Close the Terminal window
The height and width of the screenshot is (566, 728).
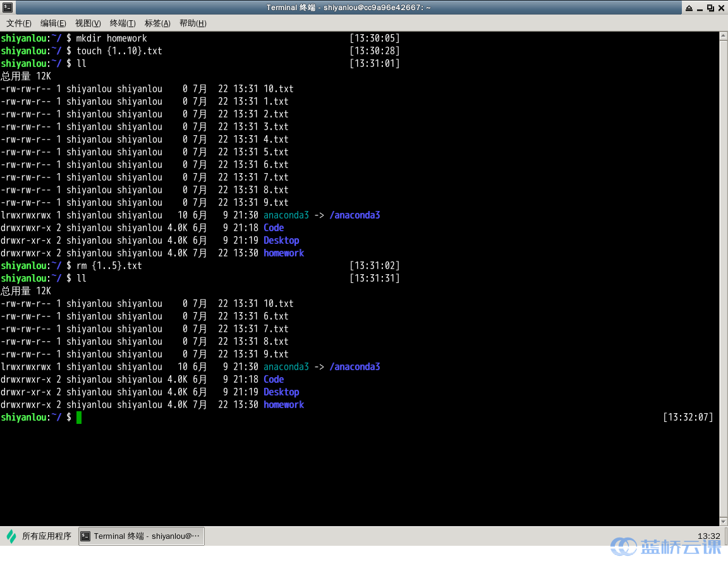720,8
